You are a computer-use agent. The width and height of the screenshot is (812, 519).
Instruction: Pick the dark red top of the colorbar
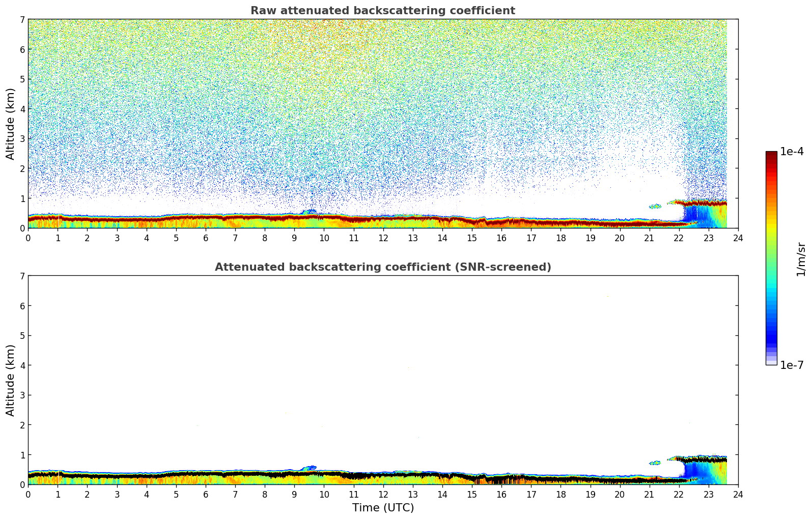(x=771, y=155)
